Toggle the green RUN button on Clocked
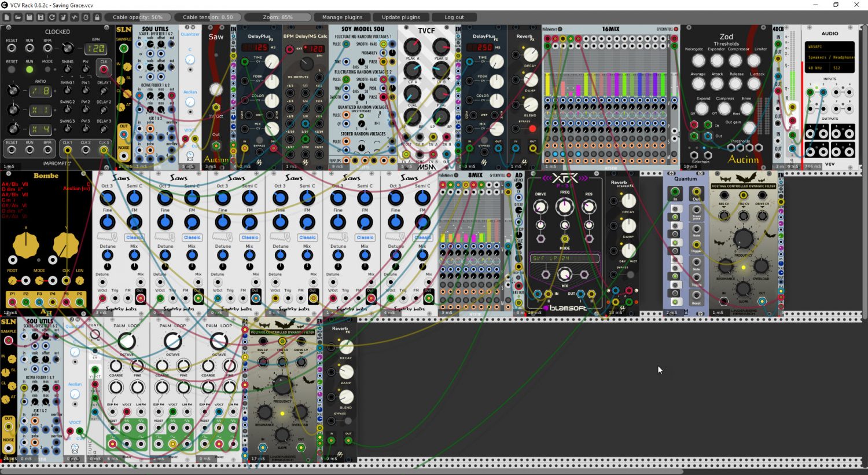This screenshot has height=475, width=868. click(x=30, y=70)
